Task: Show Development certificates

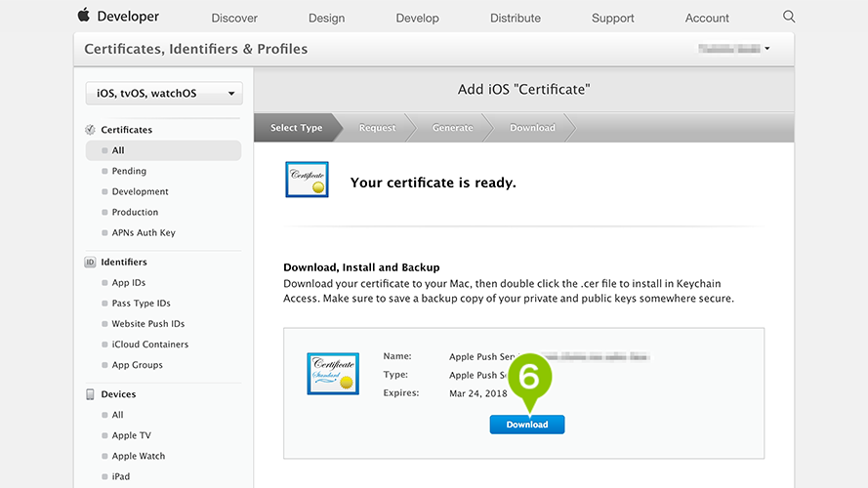Action: pos(140,191)
